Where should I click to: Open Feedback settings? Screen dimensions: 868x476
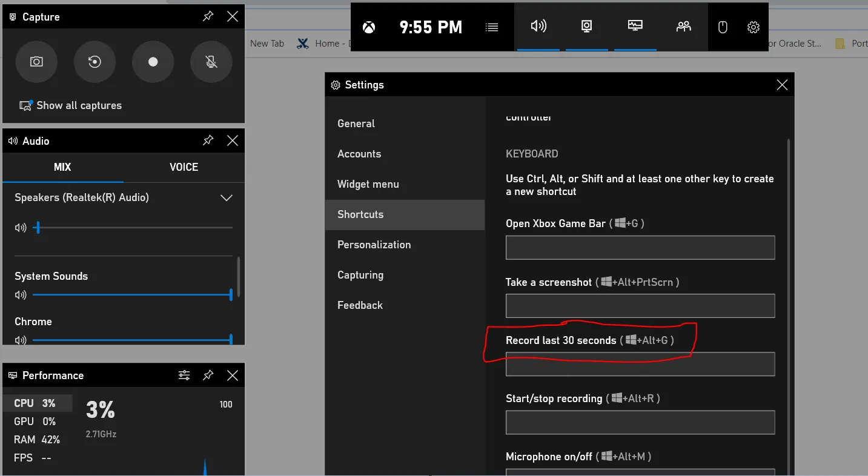[x=405, y=305]
